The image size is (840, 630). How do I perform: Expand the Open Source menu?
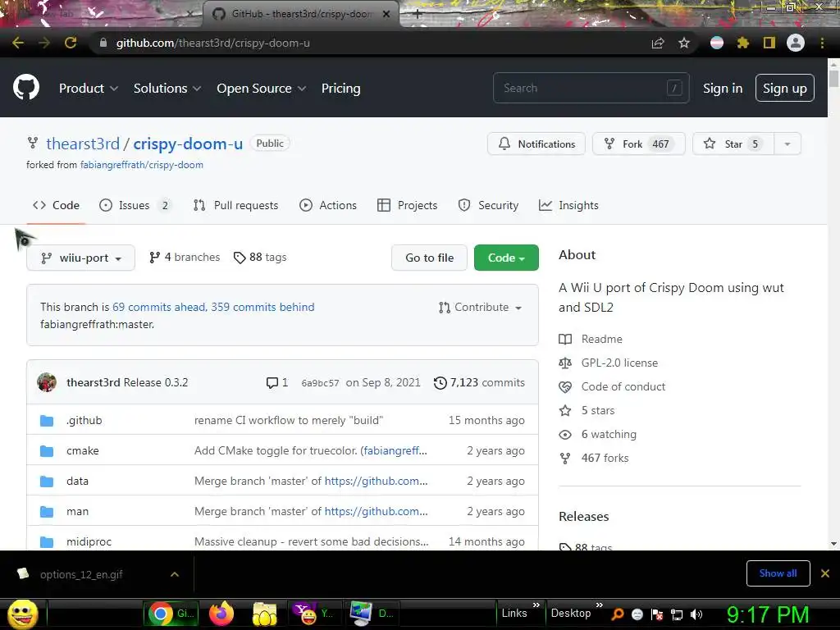[262, 89]
